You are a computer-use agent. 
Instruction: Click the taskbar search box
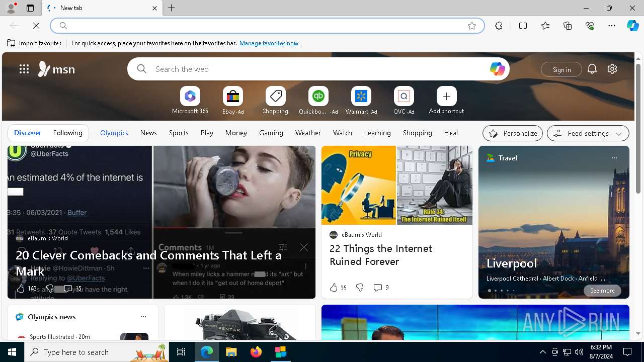click(97, 352)
